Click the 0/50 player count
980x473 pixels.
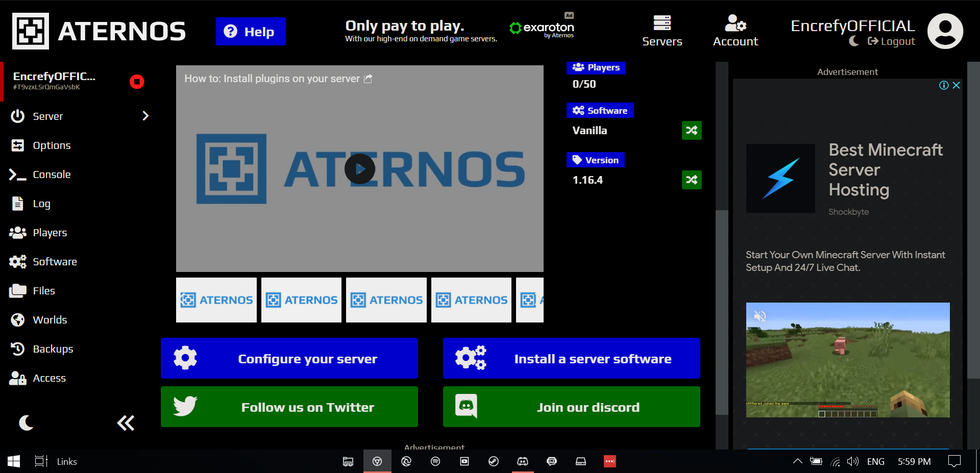[x=584, y=84]
